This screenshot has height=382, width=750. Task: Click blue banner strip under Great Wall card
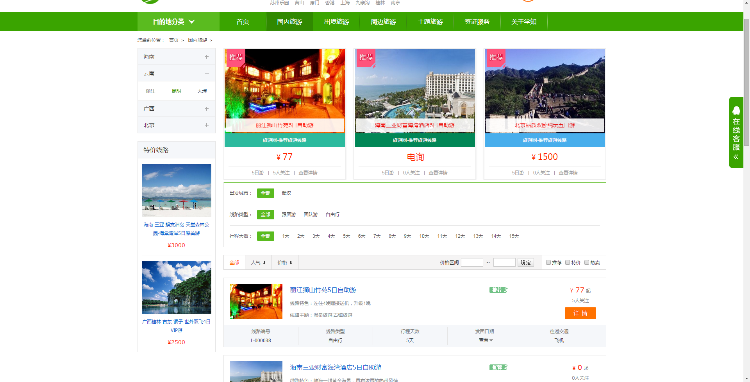(545, 140)
